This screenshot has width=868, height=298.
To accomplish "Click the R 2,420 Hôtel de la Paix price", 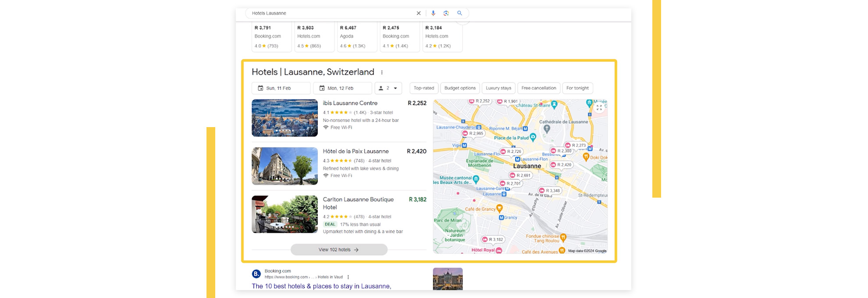I will pyautogui.click(x=416, y=151).
